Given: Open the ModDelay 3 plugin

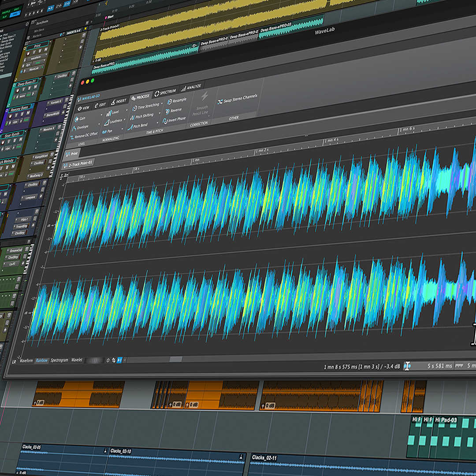Looking at the screenshot, I should tap(35, 175).
